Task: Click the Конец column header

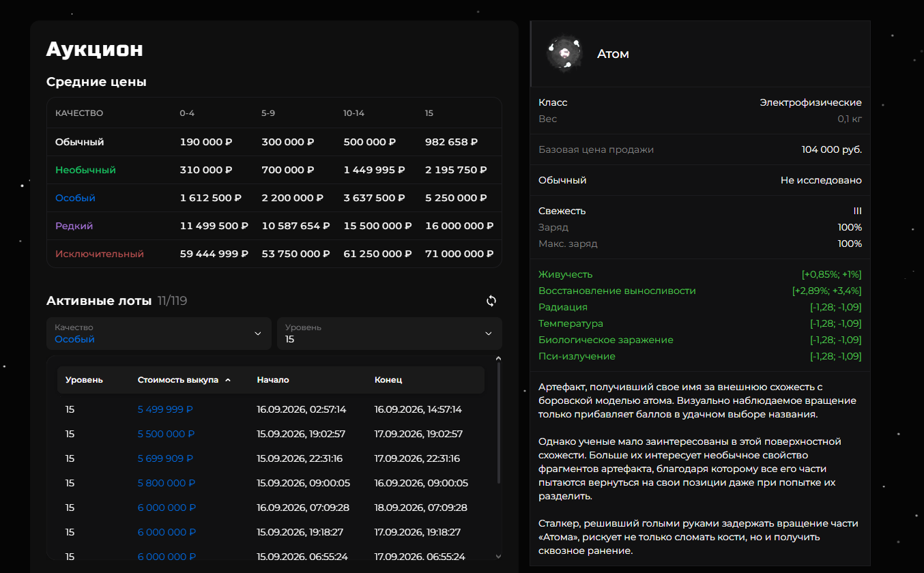Action: click(x=388, y=380)
